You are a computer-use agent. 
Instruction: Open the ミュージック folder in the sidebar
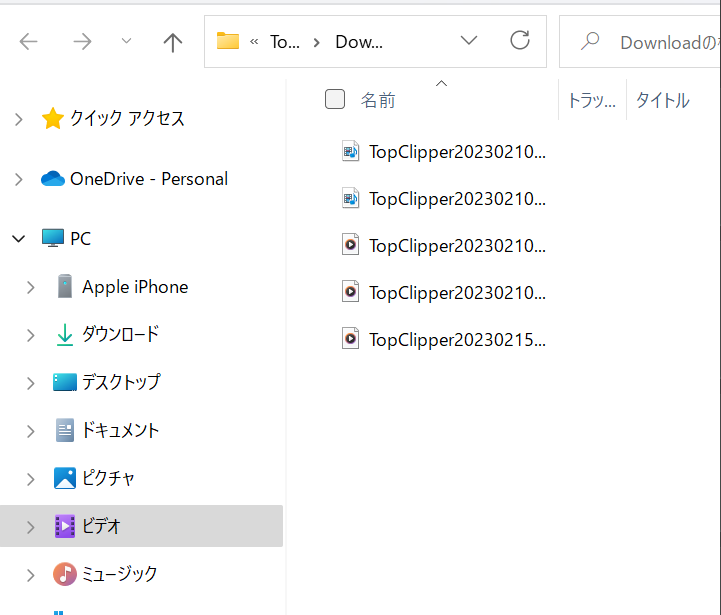119,574
